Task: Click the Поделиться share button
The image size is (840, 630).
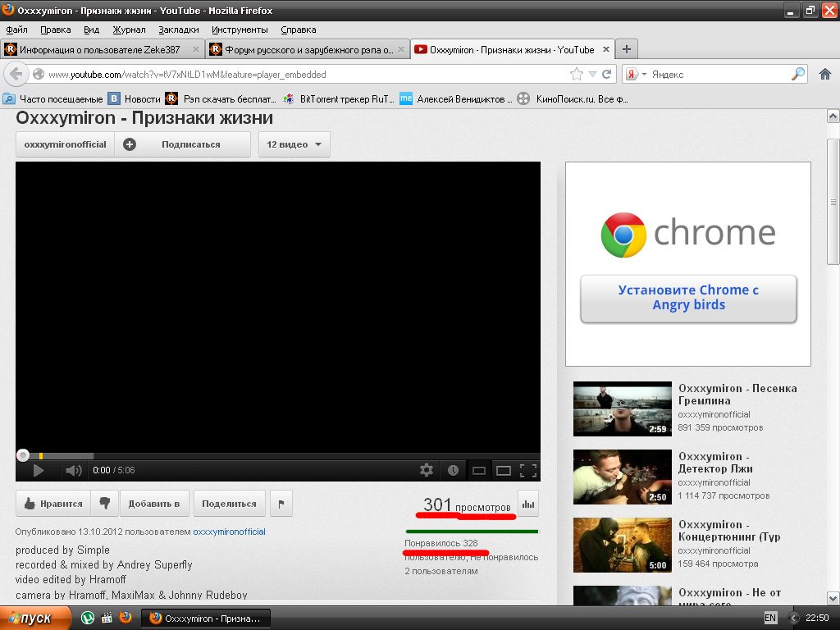Action: pyautogui.click(x=230, y=503)
